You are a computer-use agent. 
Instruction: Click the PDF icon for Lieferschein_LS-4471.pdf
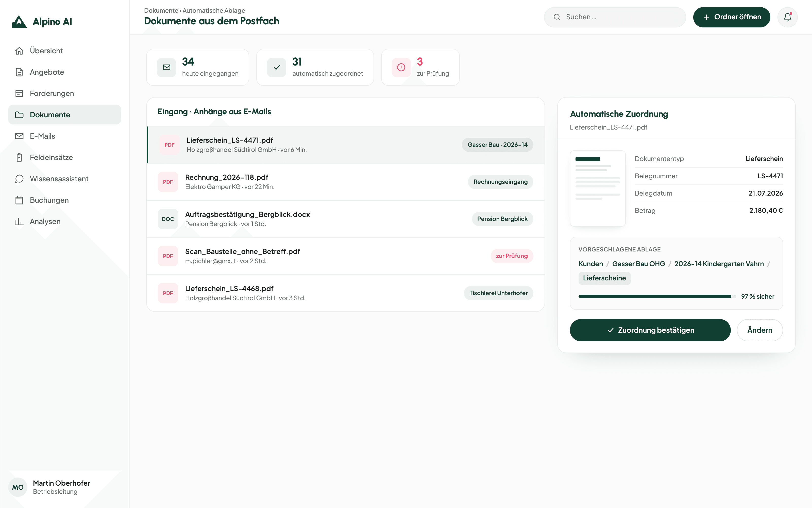pos(170,145)
